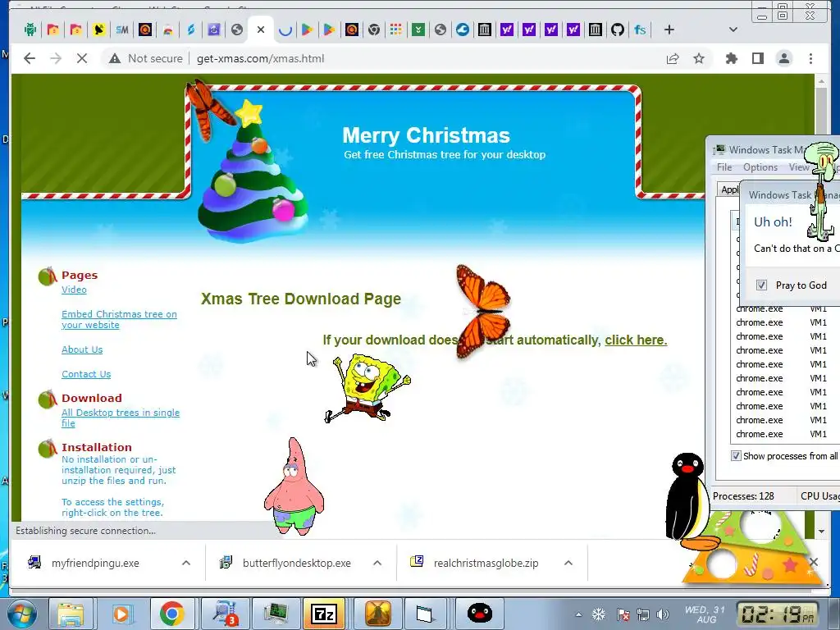Switch to Google Chrome in the taskbar
This screenshot has width=840, height=630.
click(x=171, y=614)
